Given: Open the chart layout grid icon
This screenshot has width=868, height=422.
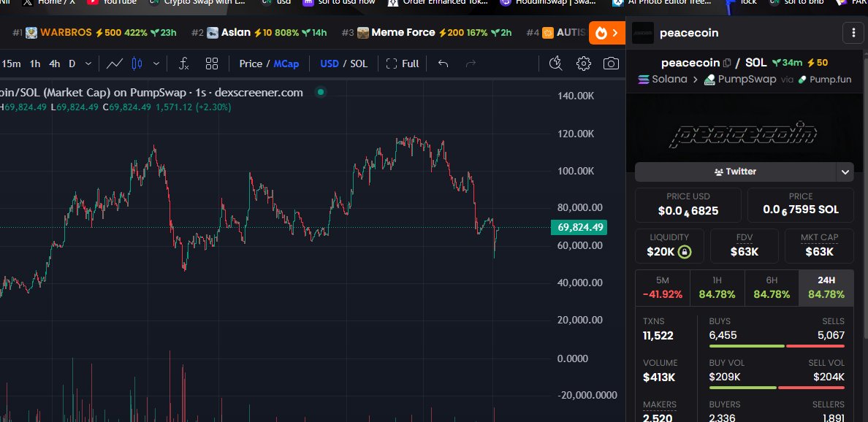Looking at the screenshot, I should (211, 64).
